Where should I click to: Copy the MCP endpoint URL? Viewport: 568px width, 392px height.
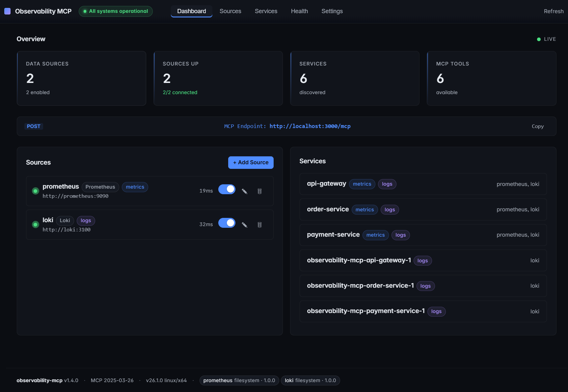538,126
